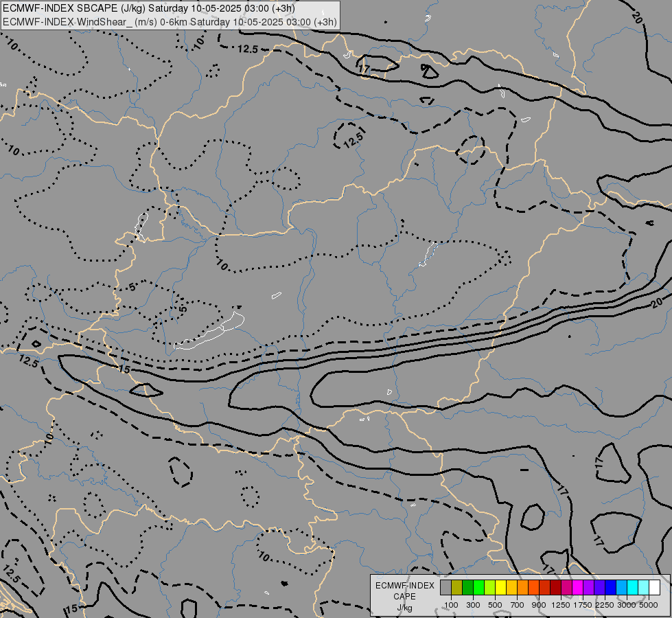
Task: Select the 1750 legend tick label
Action: click(x=583, y=605)
